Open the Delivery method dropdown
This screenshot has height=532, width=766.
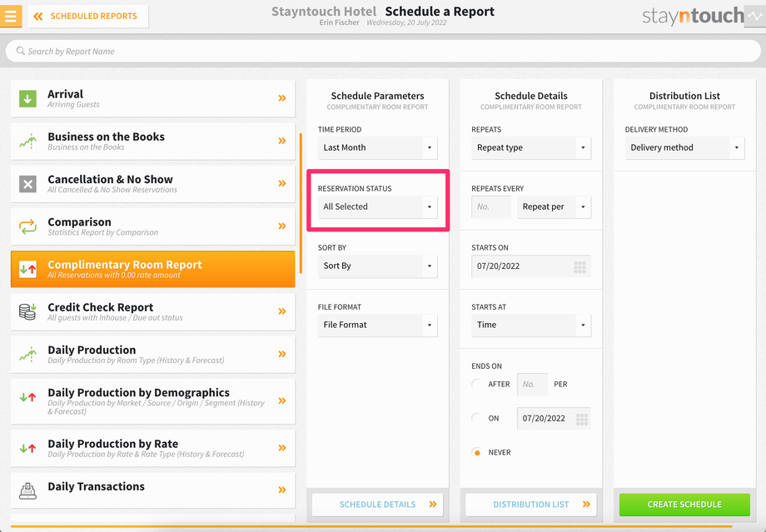(684, 147)
